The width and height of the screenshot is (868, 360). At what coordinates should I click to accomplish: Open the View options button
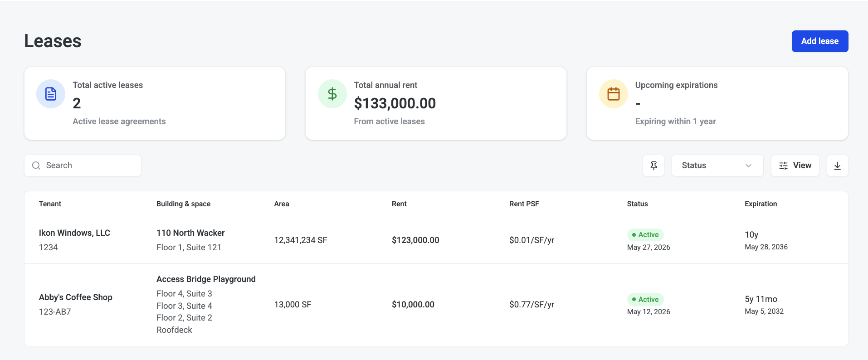[795, 165]
